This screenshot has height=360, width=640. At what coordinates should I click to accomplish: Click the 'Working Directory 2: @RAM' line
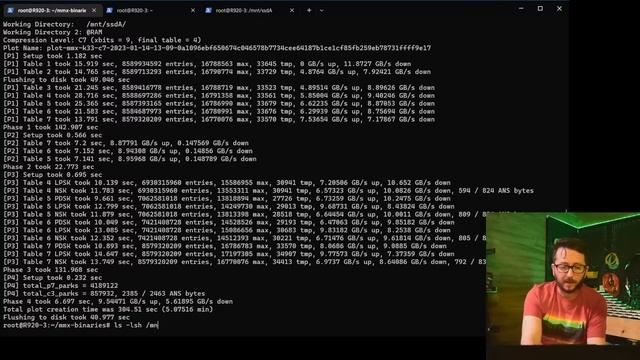click(x=53, y=32)
